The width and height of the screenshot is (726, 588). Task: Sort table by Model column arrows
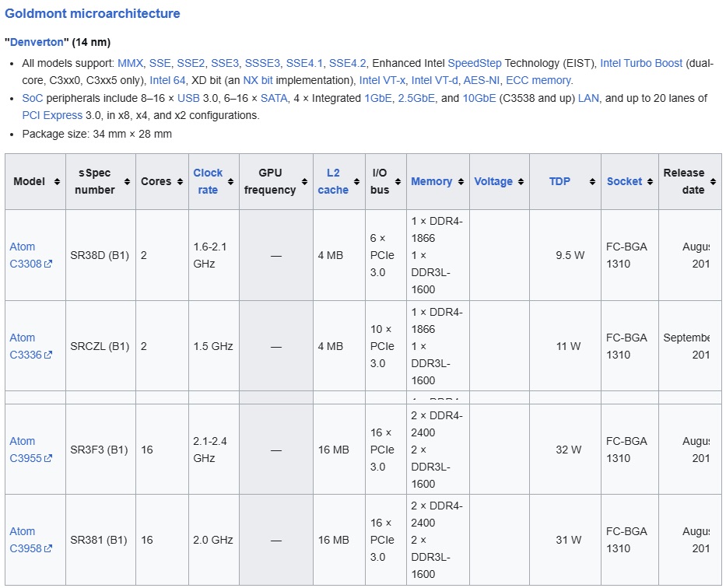57,181
